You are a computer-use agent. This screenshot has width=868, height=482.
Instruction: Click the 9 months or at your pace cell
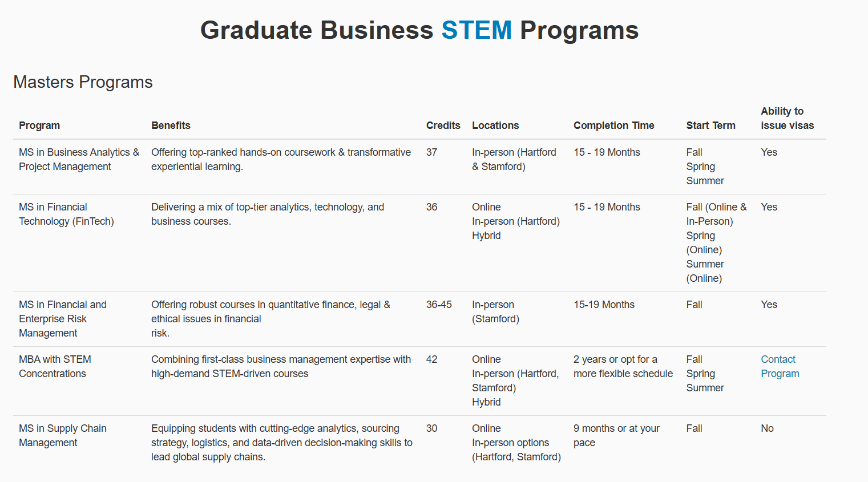coord(616,435)
